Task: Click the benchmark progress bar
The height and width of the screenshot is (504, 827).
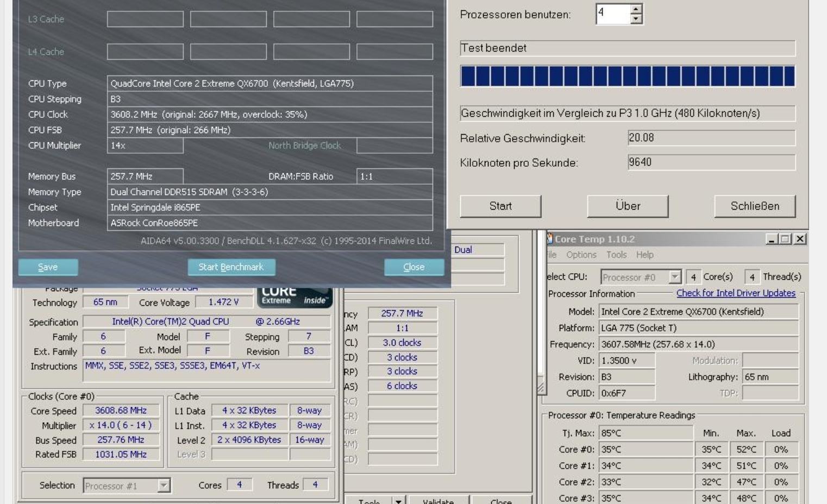Action: [x=628, y=76]
